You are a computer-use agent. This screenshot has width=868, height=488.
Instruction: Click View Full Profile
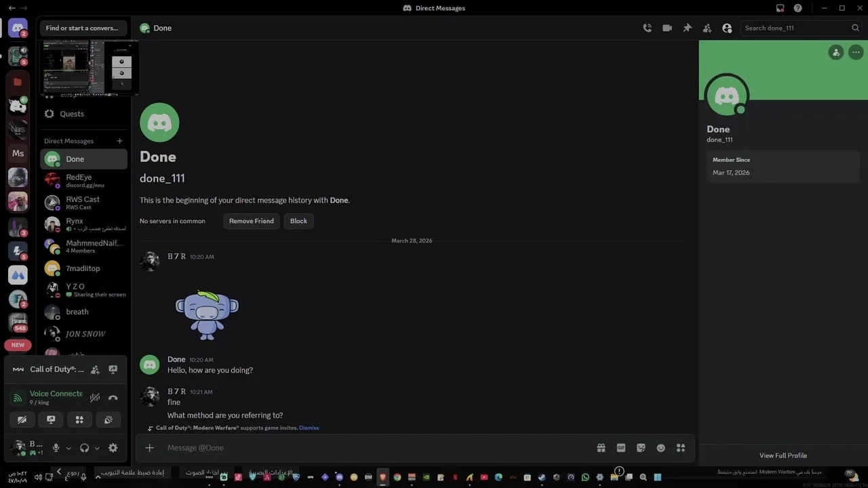pos(783,455)
